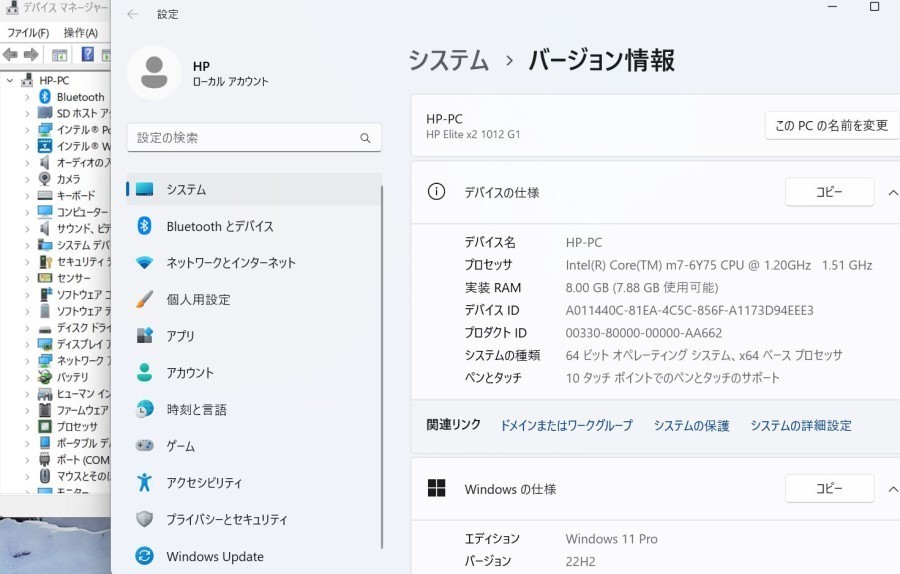Go to 時刻と言語 settings page
The image size is (900, 574).
254,409
